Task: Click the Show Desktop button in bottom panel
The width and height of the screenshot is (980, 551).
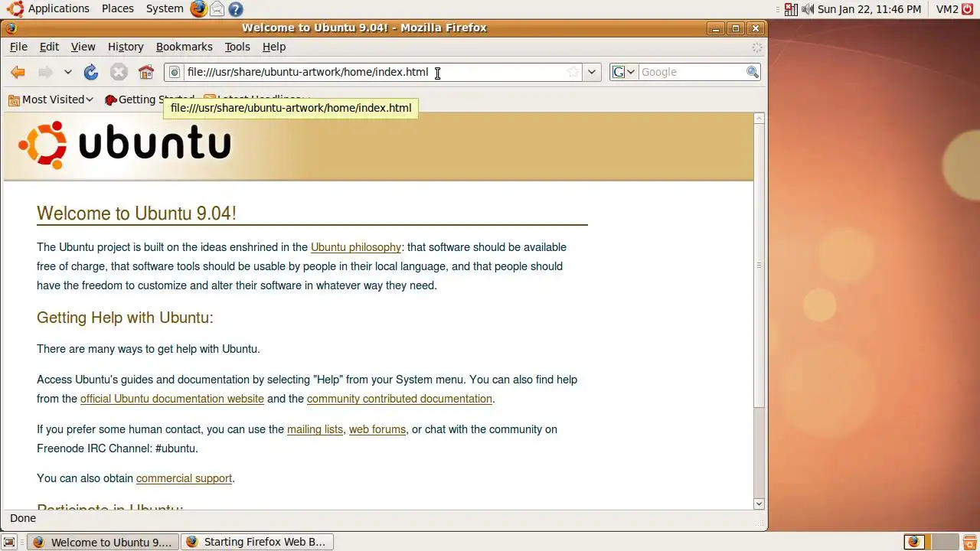Action: [x=10, y=542]
